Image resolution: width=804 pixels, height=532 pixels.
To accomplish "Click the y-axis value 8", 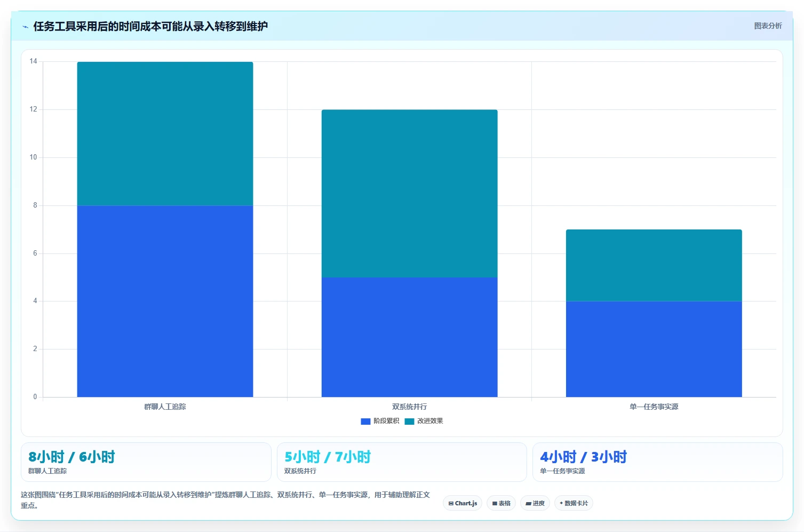I will (x=35, y=205).
